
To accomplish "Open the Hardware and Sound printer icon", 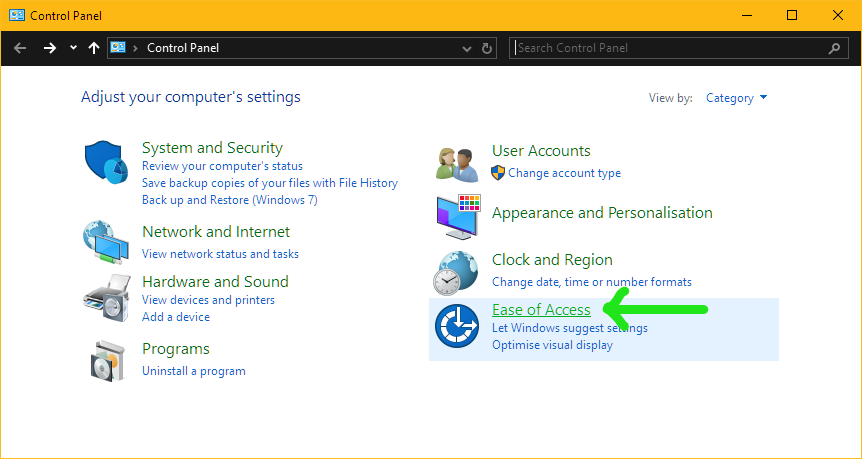I will tap(107, 299).
